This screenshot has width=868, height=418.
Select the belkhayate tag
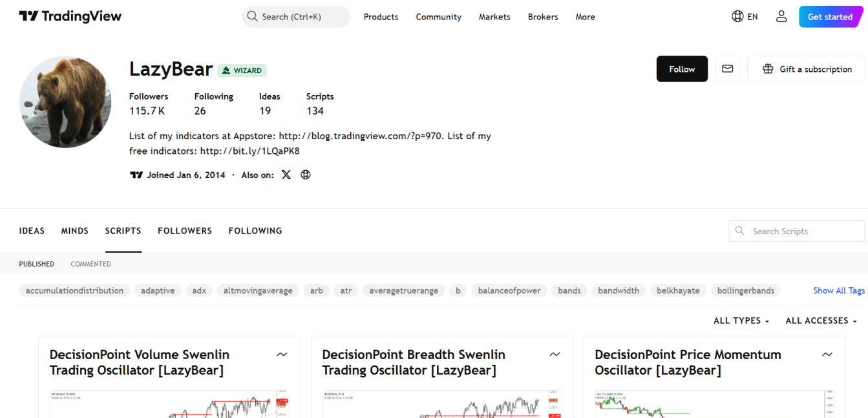tap(678, 291)
